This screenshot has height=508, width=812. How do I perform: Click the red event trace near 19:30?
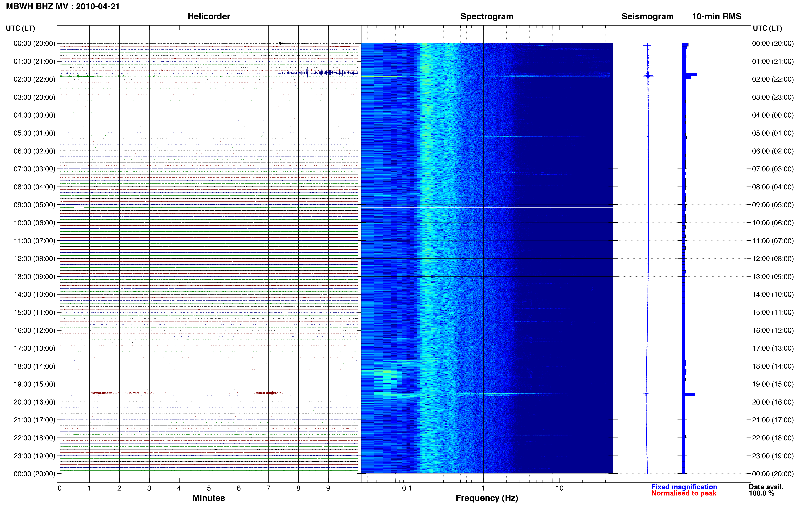click(x=188, y=393)
